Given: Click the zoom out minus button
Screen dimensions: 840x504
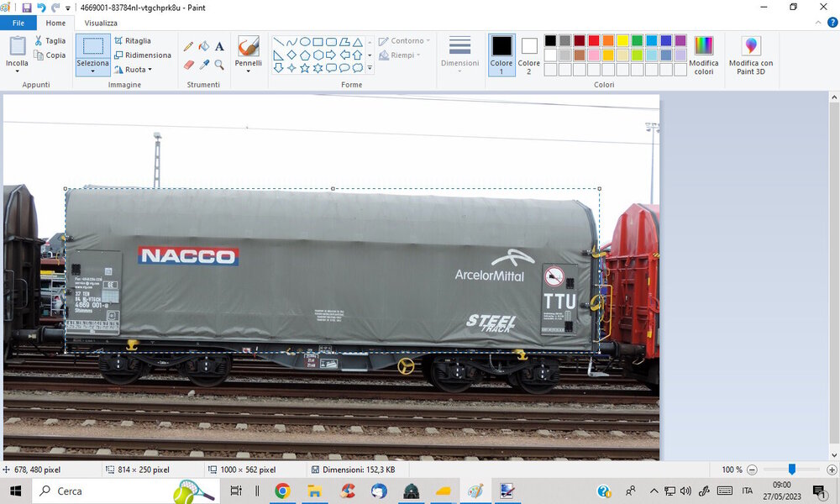Looking at the screenshot, I should coord(752,470).
